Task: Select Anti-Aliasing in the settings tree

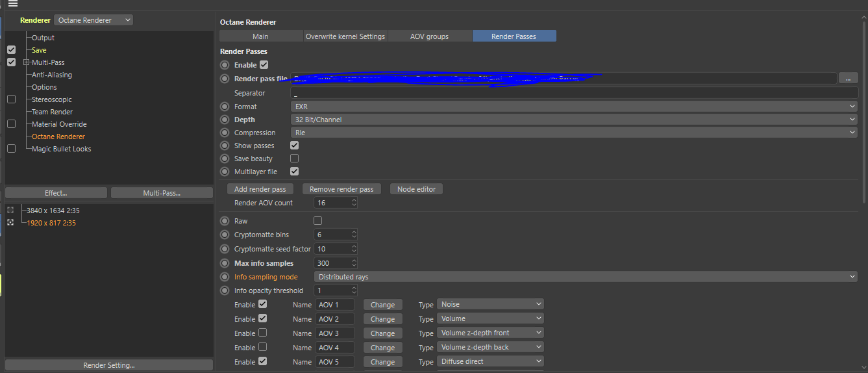Action: pyautogui.click(x=52, y=75)
